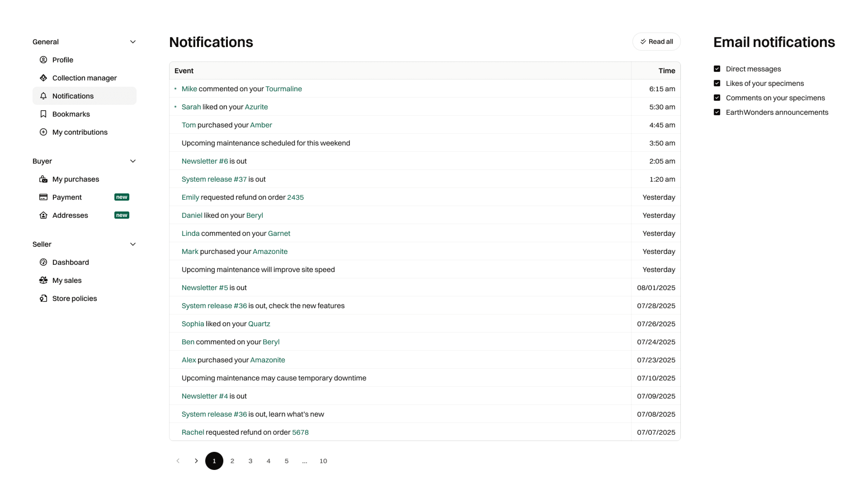Click the Payment credit card icon
This screenshot has height=488, width=868.
pyautogui.click(x=43, y=197)
